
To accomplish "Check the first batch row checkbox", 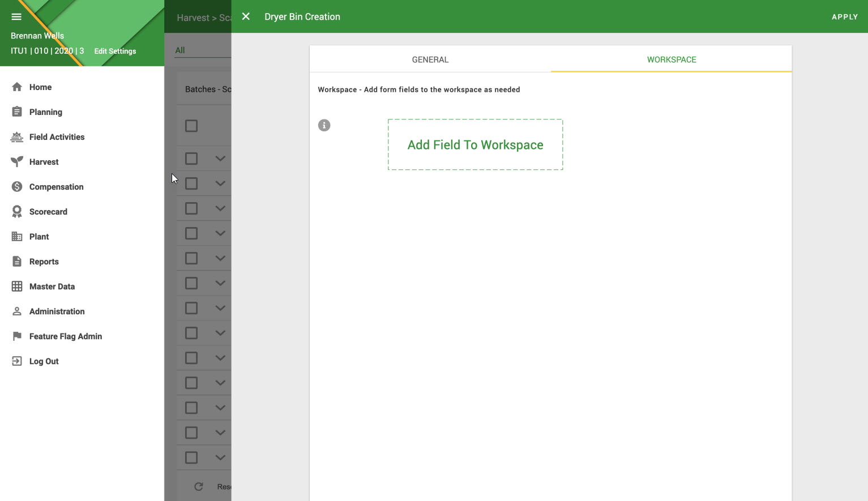I will pyautogui.click(x=191, y=159).
